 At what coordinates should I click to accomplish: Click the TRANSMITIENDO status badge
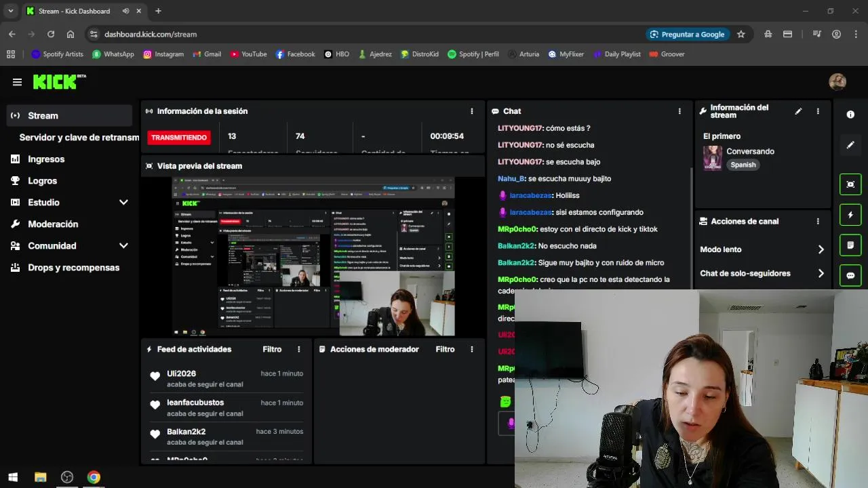(179, 138)
